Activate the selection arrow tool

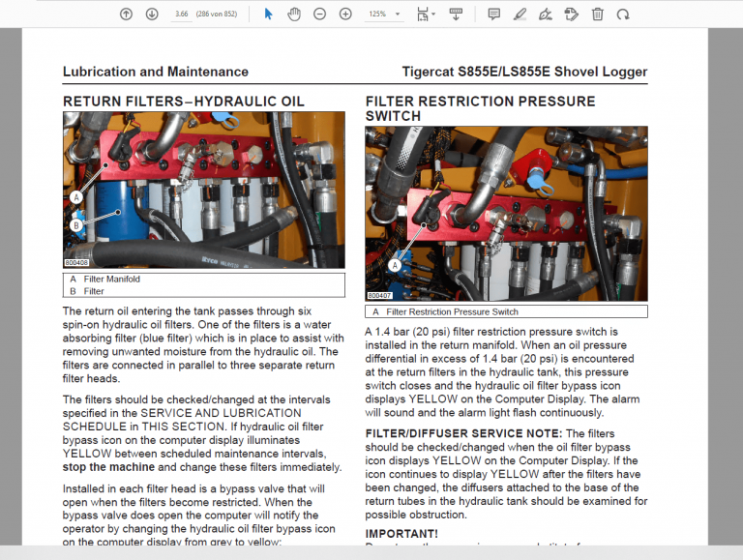click(268, 15)
